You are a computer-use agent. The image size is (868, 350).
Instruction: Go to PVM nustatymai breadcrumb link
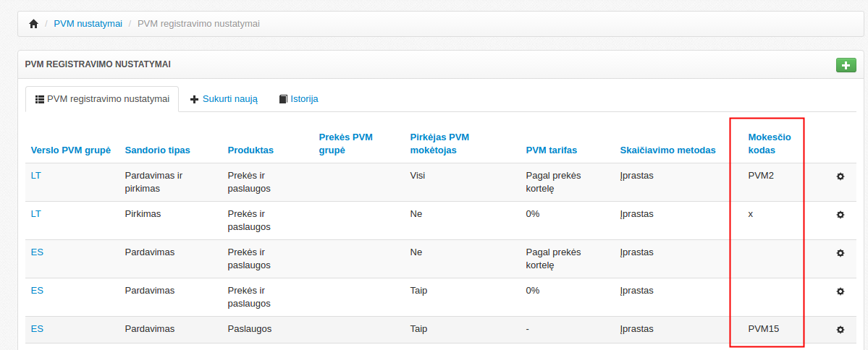click(88, 24)
